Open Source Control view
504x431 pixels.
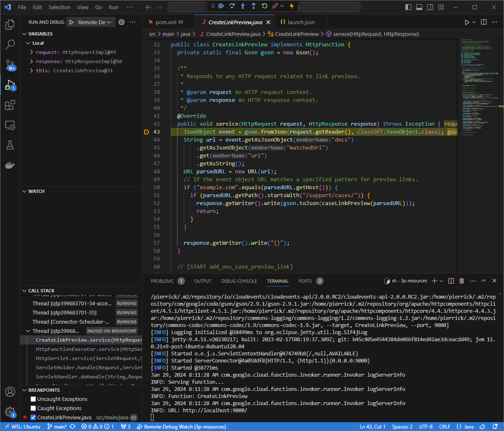pos(10,65)
